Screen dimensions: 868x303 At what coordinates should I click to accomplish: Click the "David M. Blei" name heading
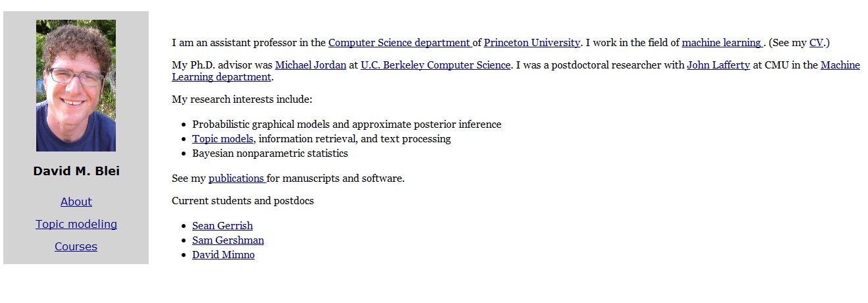(76, 171)
